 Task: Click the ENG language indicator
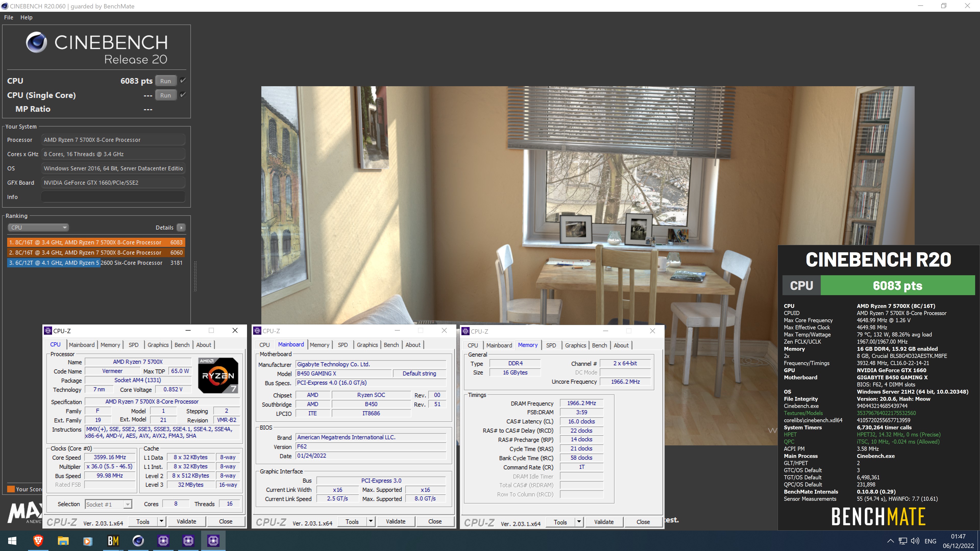tap(930, 541)
